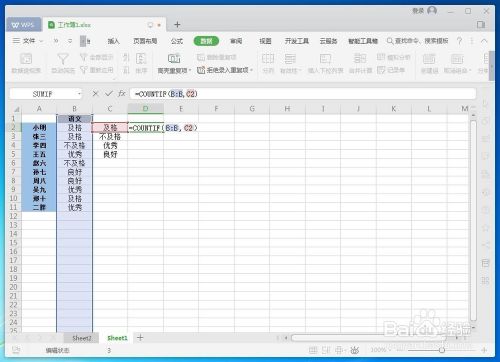This screenshot has width=500, height=362.
Task: Click the command search box
Action: (417, 41)
